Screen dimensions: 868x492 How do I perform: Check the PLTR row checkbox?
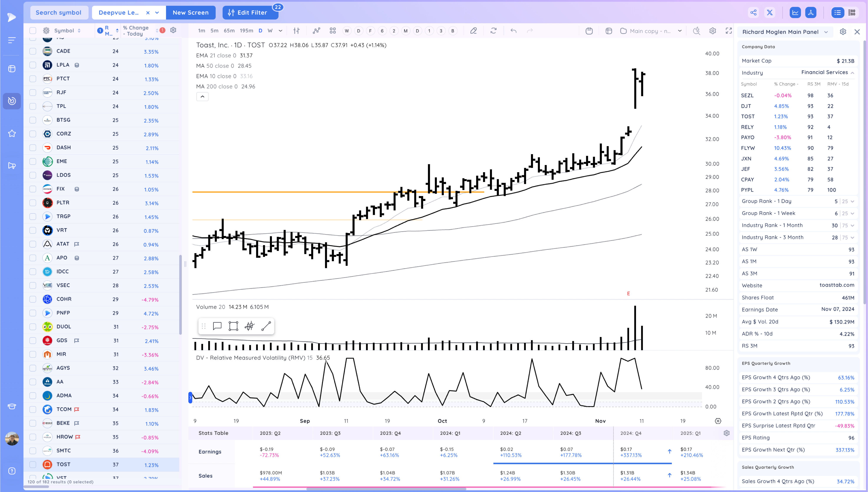[33, 203]
